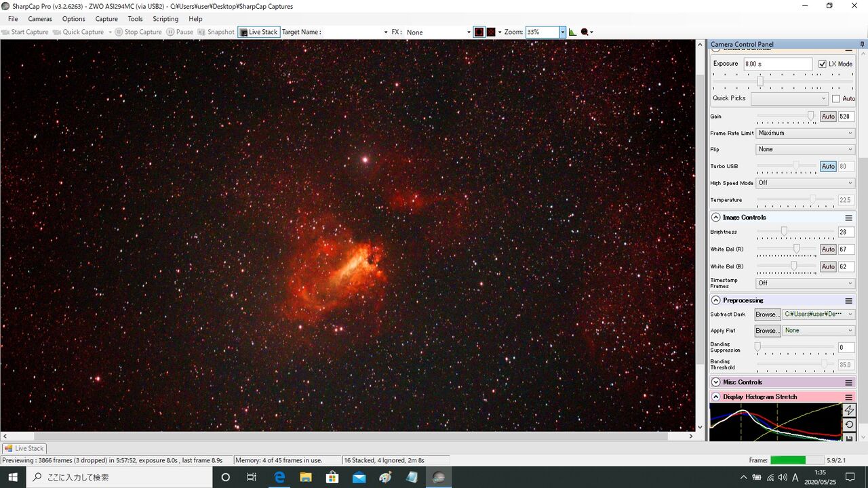The height and width of the screenshot is (488, 868).
Task: Open the notification center icon
Action: tap(850, 477)
